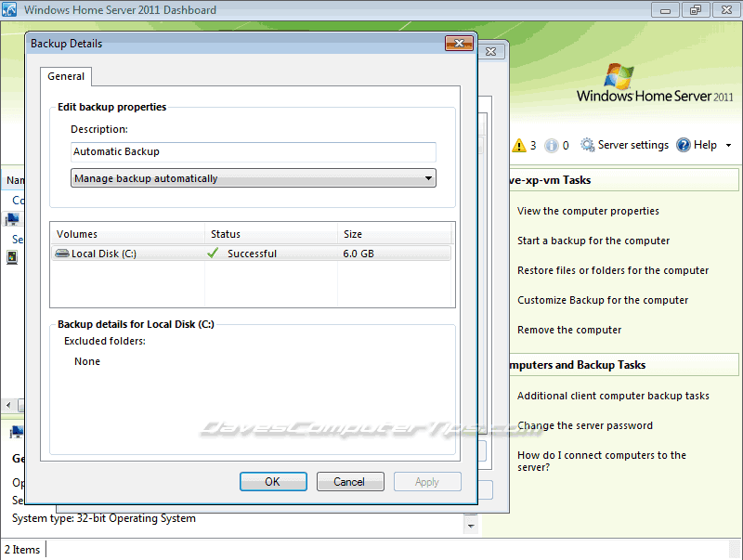Open View the computer properties task
The image size is (743, 560).
coord(588,211)
